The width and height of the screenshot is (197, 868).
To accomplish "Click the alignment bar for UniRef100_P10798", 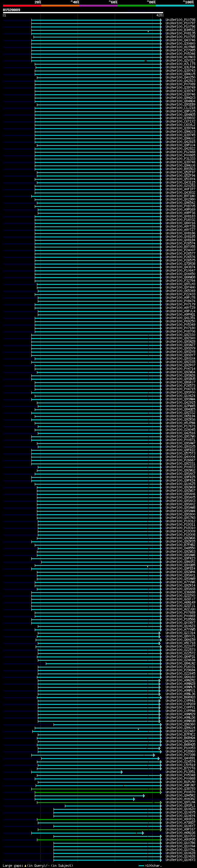I will (96, 20).
